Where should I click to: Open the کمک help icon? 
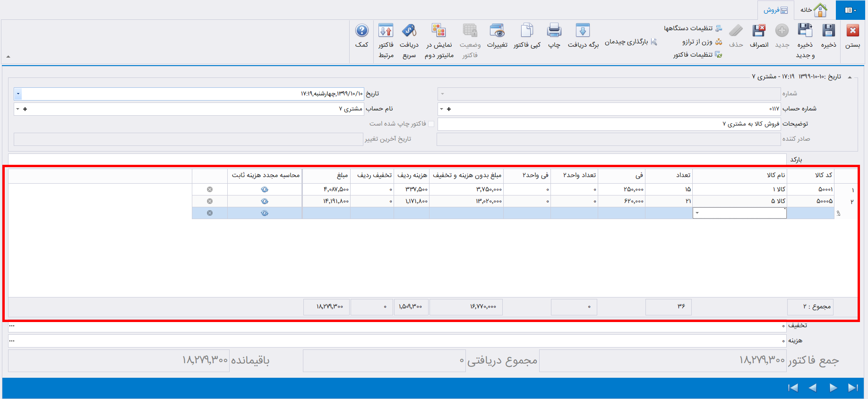[x=361, y=31]
